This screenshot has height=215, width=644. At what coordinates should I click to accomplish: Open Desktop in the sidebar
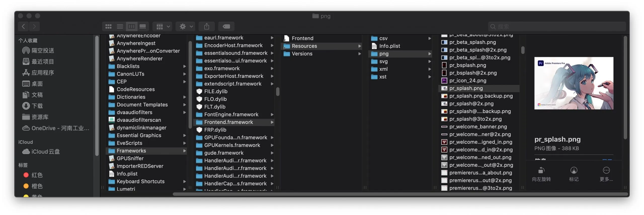(x=33, y=84)
